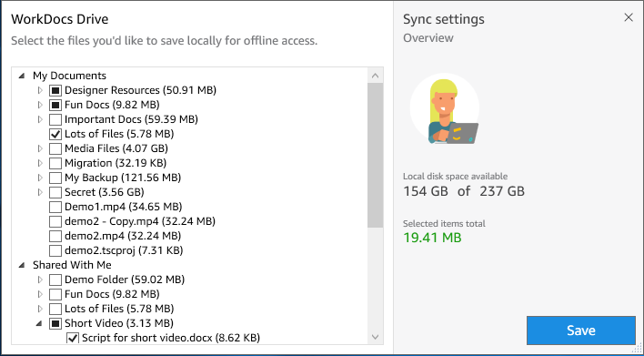This screenshot has width=644, height=356.
Task: Click the scrollbar up arrow
Action: (x=375, y=76)
